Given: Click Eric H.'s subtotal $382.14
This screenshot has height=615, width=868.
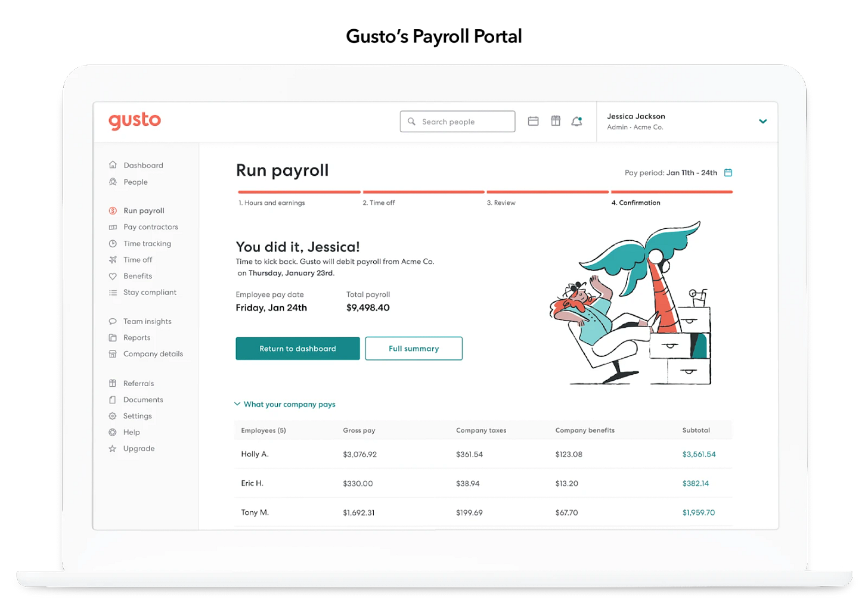Looking at the screenshot, I should coord(695,483).
